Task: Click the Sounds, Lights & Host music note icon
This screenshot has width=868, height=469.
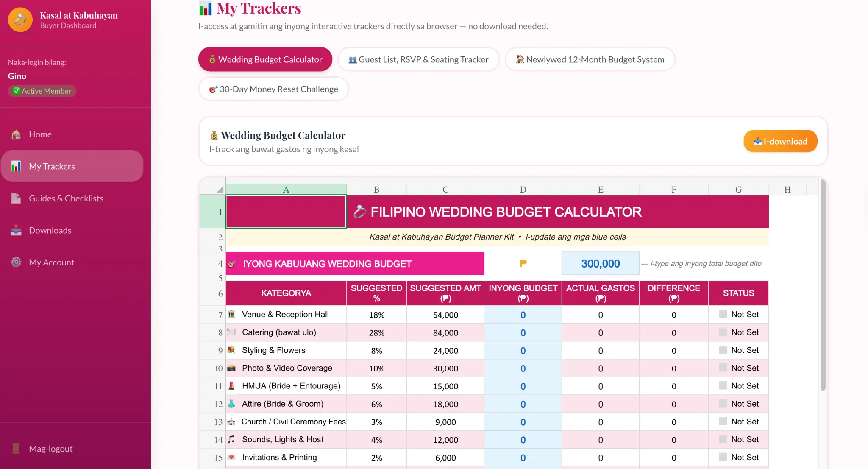Action: pyautogui.click(x=231, y=439)
